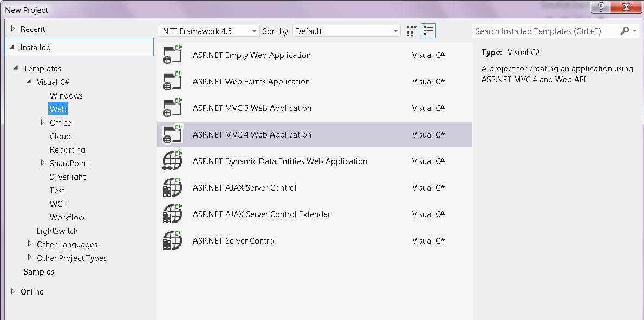Select the Silverlight template category
The height and width of the screenshot is (320, 644).
68,177
